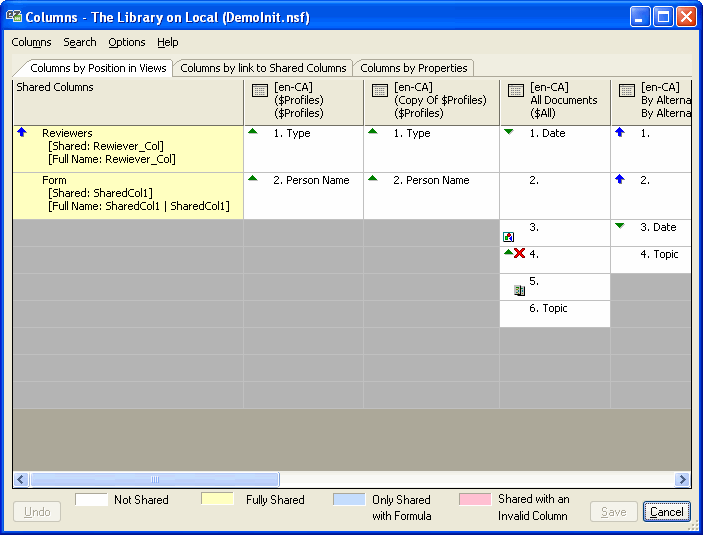Open the Options menu

pos(127,42)
